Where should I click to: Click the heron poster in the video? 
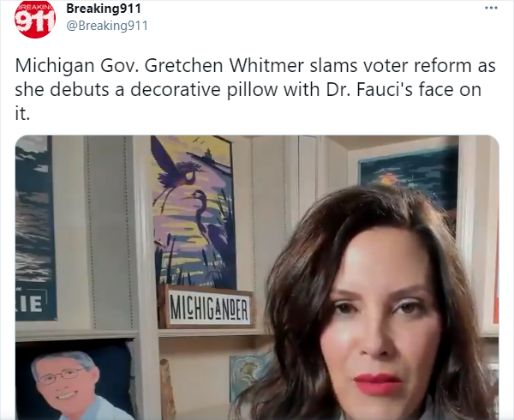pyautogui.click(x=194, y=212)
